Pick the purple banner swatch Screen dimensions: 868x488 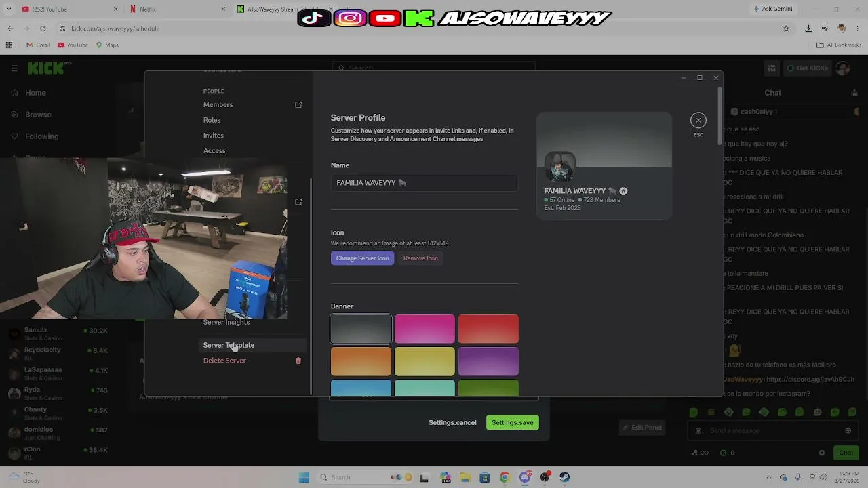tap(488, 361)
